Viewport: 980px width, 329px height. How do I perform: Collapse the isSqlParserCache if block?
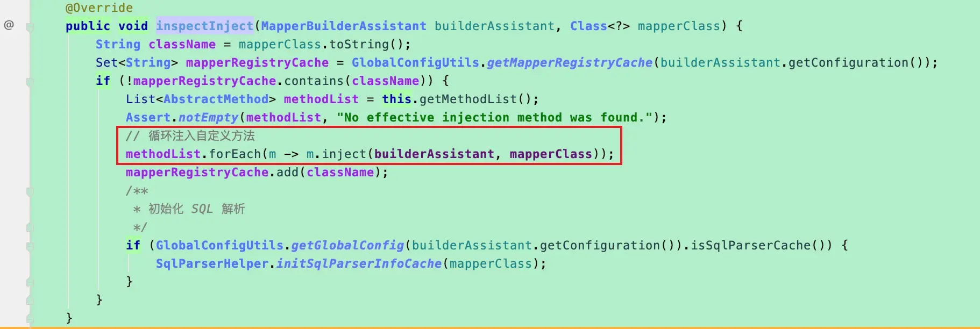pos(30,246)
